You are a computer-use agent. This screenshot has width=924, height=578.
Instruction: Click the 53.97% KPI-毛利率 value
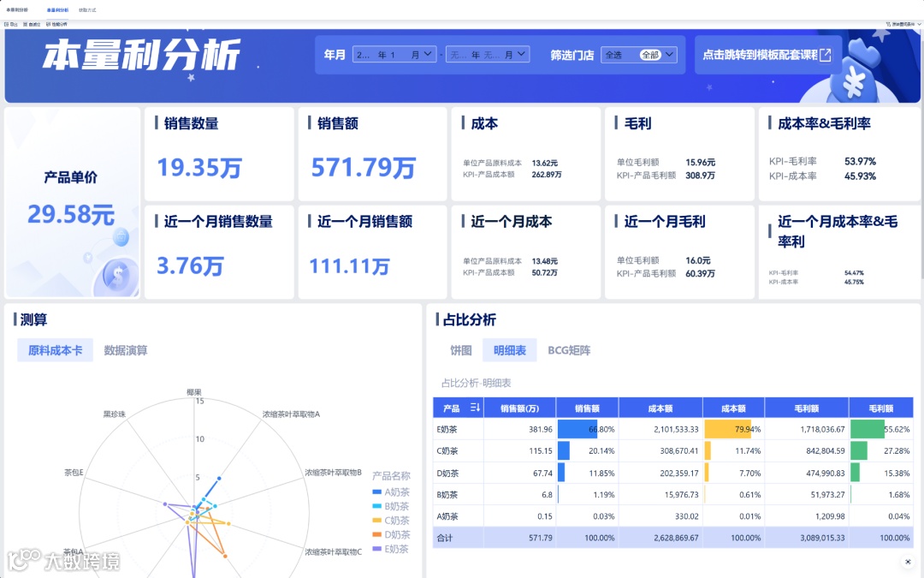[x=860, y=162]
